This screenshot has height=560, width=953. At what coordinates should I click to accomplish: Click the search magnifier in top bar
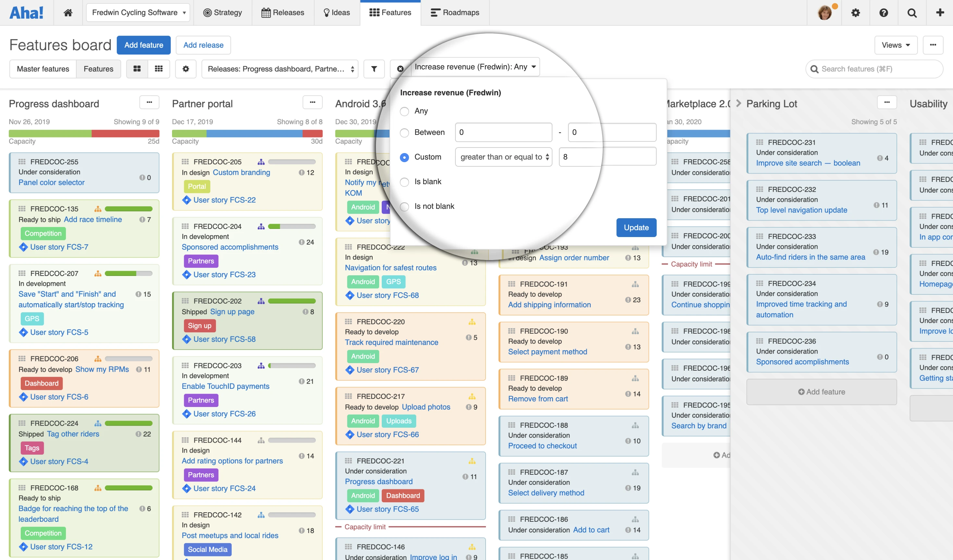(912, 13)
